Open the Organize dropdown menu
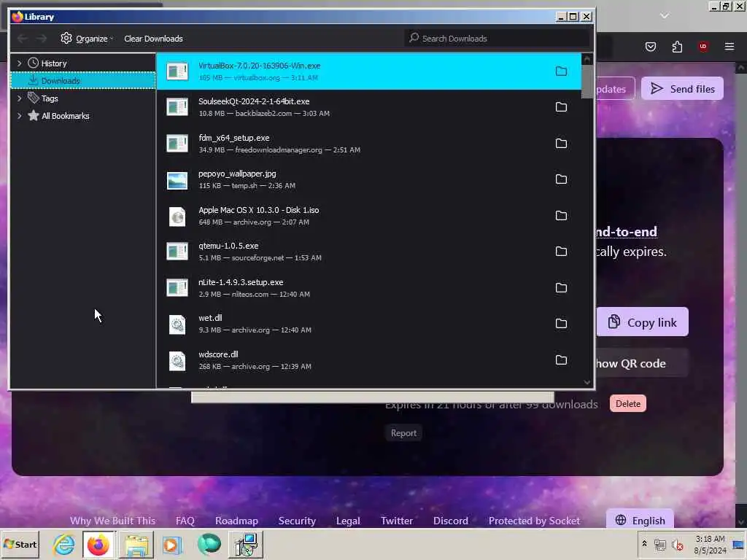 (88, 39)
